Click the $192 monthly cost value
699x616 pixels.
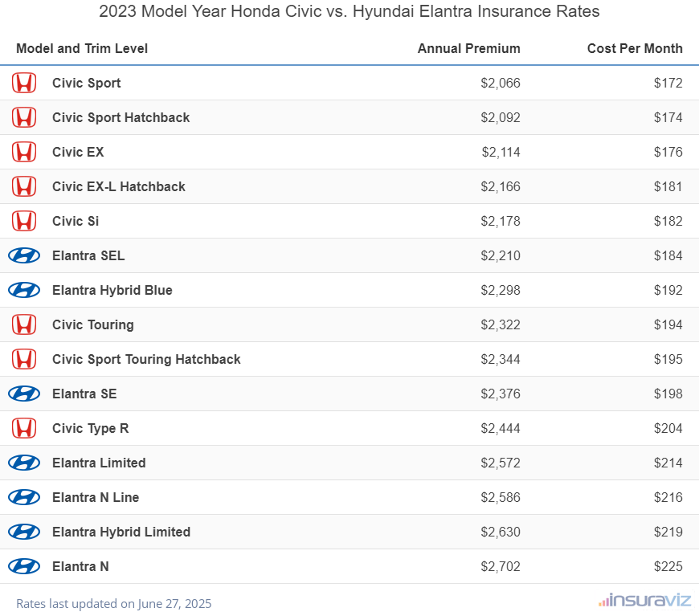[x=668, y=291]
